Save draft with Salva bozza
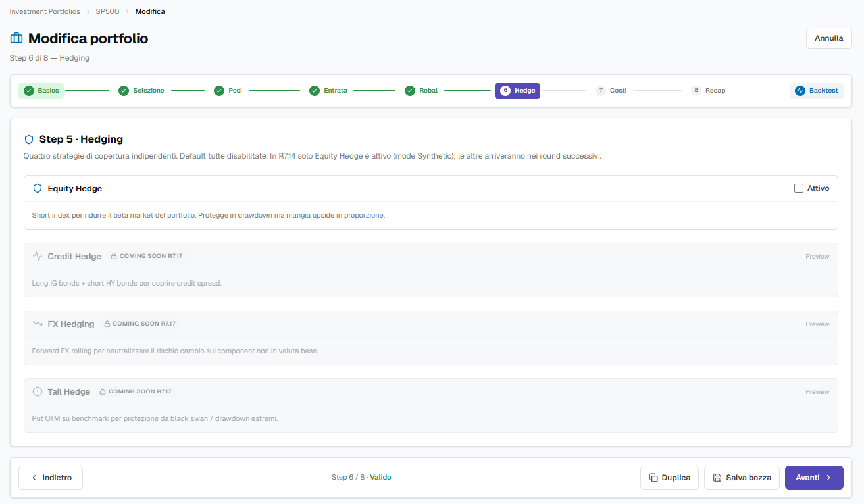This screenshot has width=864, height=504. tap(742, 478)
